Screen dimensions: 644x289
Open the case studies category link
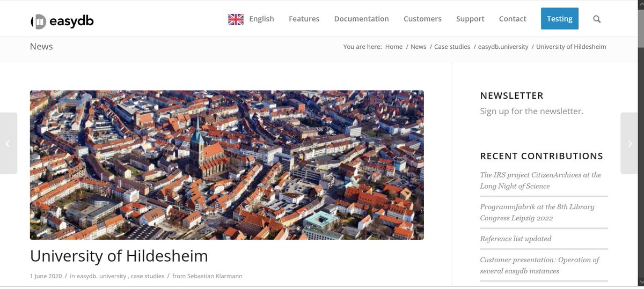148,276
